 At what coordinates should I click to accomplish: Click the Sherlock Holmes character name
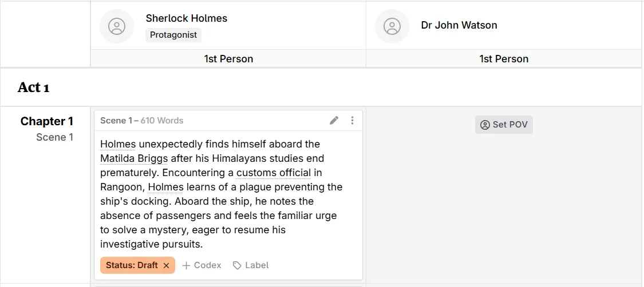coord(187,18)
